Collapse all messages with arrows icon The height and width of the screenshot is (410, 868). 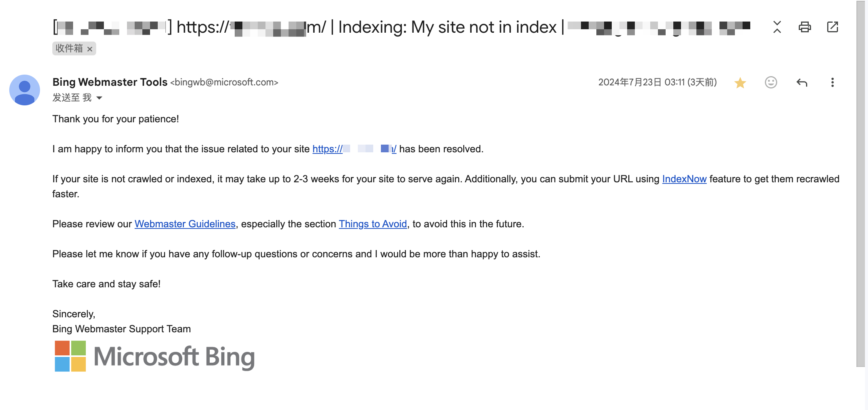(777, 27)
